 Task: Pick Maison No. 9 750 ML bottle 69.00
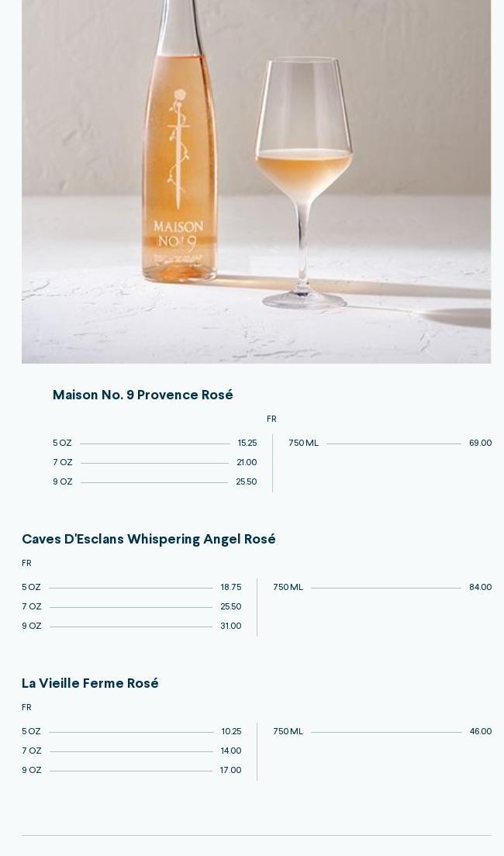(x=390, y=444)
